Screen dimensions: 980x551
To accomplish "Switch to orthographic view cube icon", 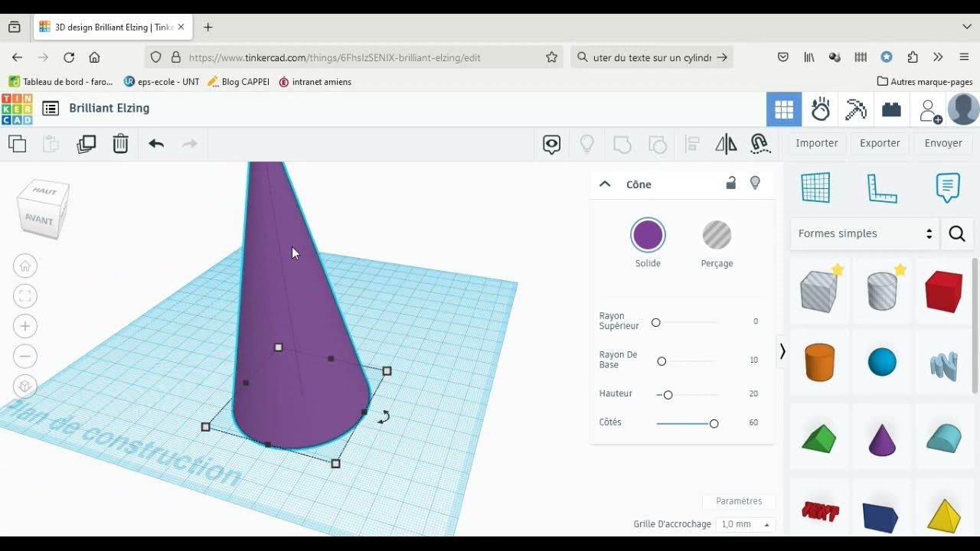I will [x=25, y=386].
